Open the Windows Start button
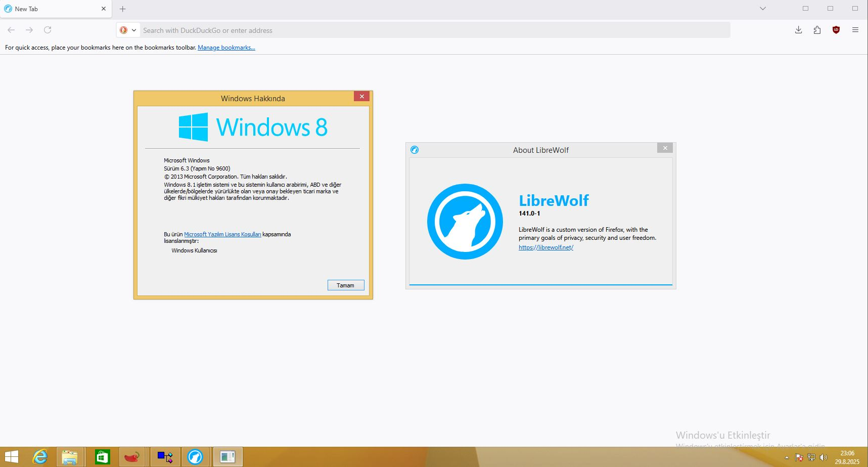The height and width of the screenshot is (467, 868). (11, 457)
